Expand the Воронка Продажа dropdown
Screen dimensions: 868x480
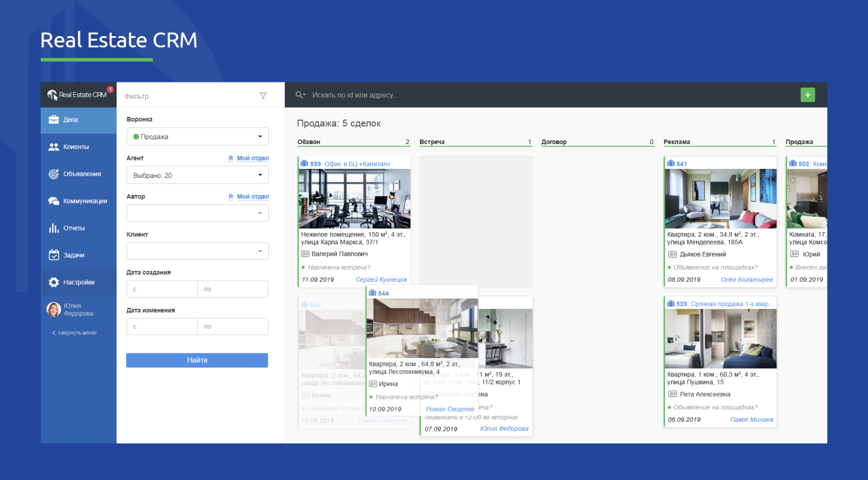(x=197, y=137)
